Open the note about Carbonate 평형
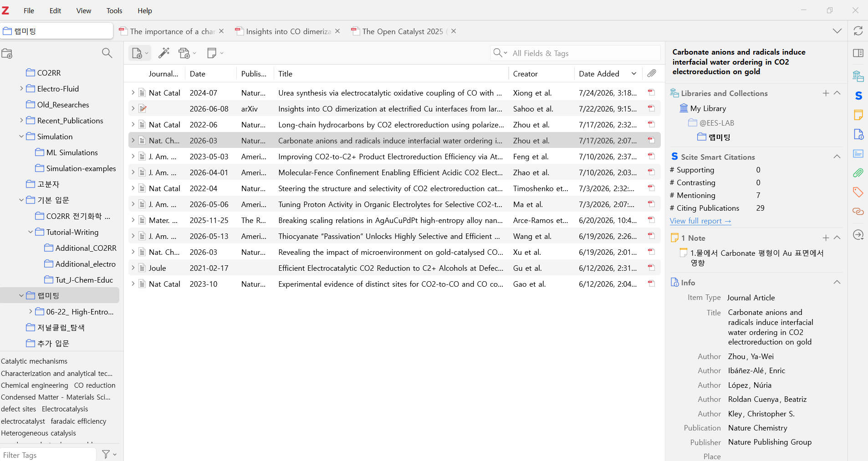The height and width of the screenshot is (461, 868). tap(756, 258)
